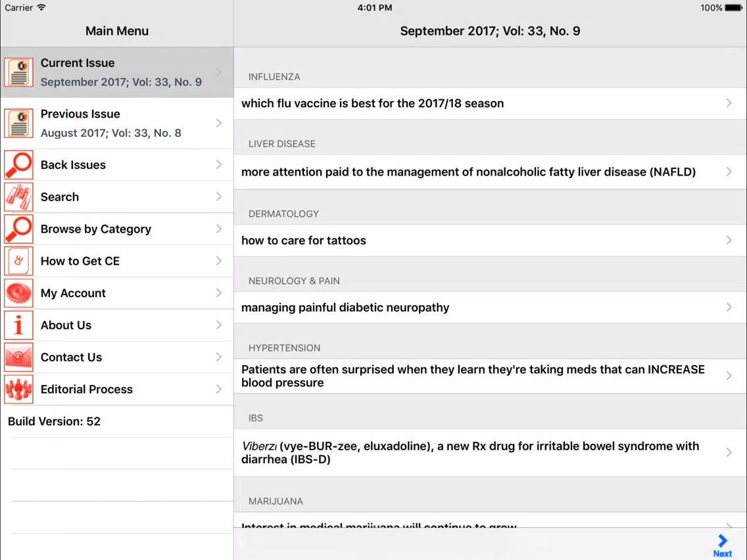Tap the Contact Us envelope icon
Screen dimensions: 747x560
pos(18,357)
